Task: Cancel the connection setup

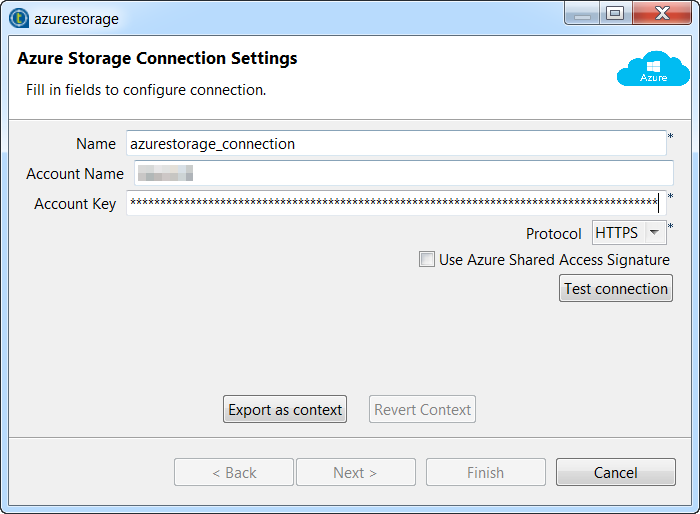Action: pos(616,473)
